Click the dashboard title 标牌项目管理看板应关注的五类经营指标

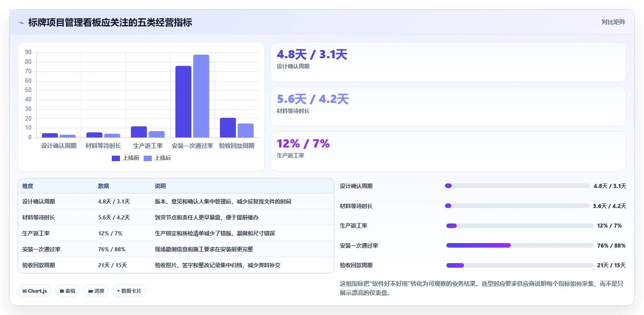110,22
